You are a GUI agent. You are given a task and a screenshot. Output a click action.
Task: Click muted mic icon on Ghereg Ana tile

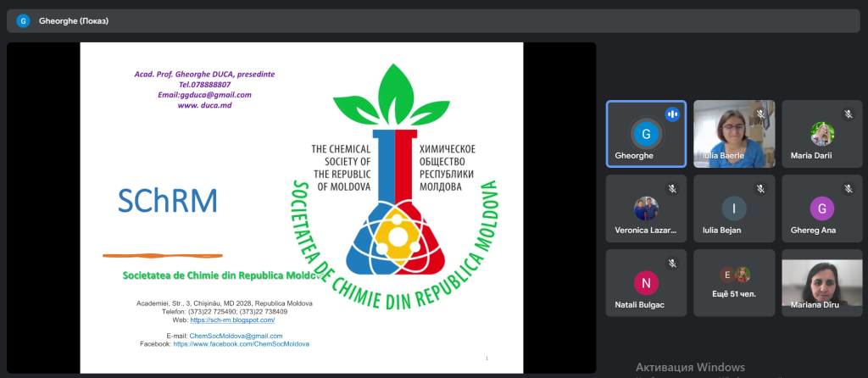tap(848, 189)
